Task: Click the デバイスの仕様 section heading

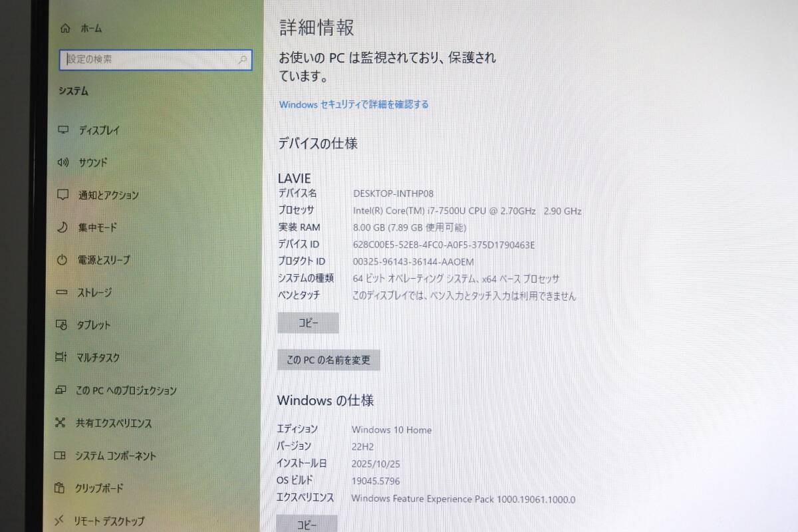Action: (318, 143)
